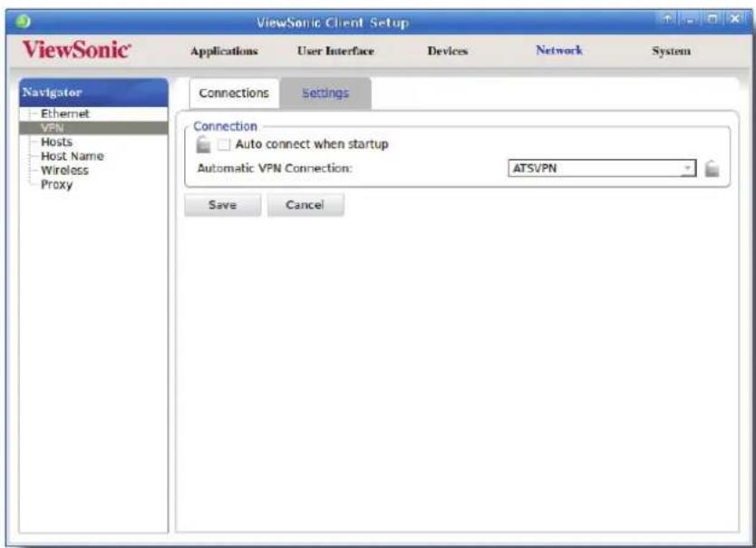Close the ViewSonic Client Setup window
The width and height of the screenshot is (756, 548).
click(735, 19)
